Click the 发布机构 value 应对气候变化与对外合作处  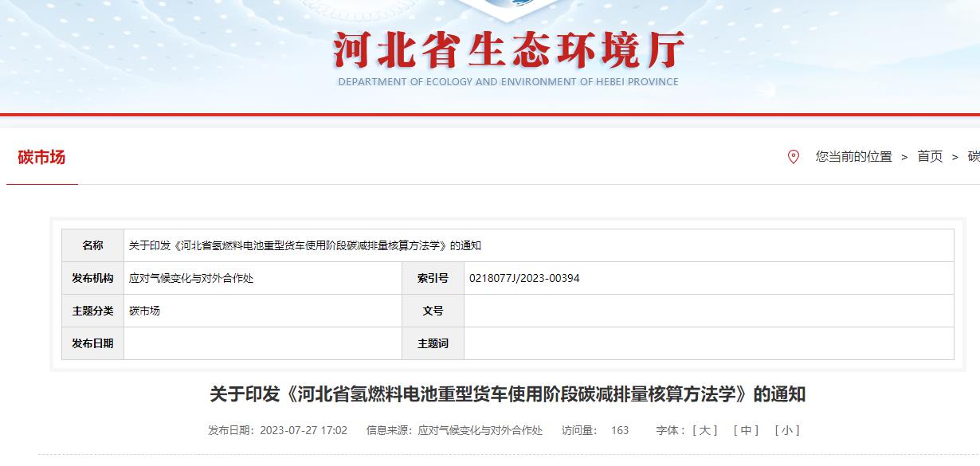point(191,279)
